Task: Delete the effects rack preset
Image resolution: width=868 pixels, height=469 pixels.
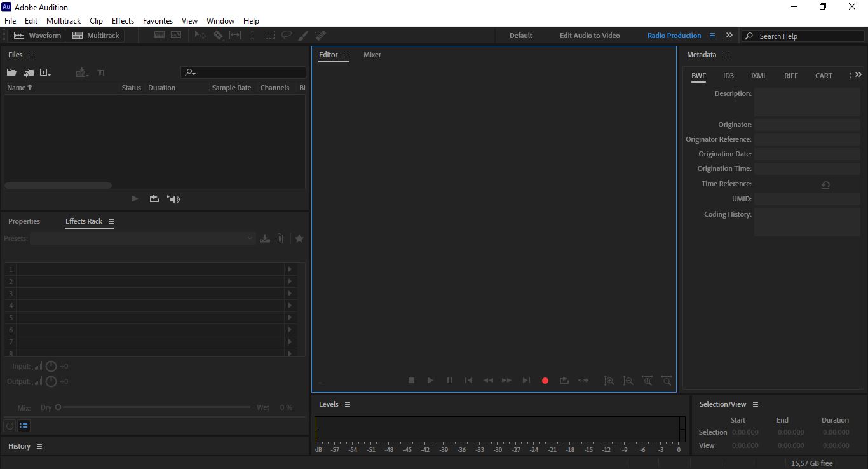Action: coord(280,238)
